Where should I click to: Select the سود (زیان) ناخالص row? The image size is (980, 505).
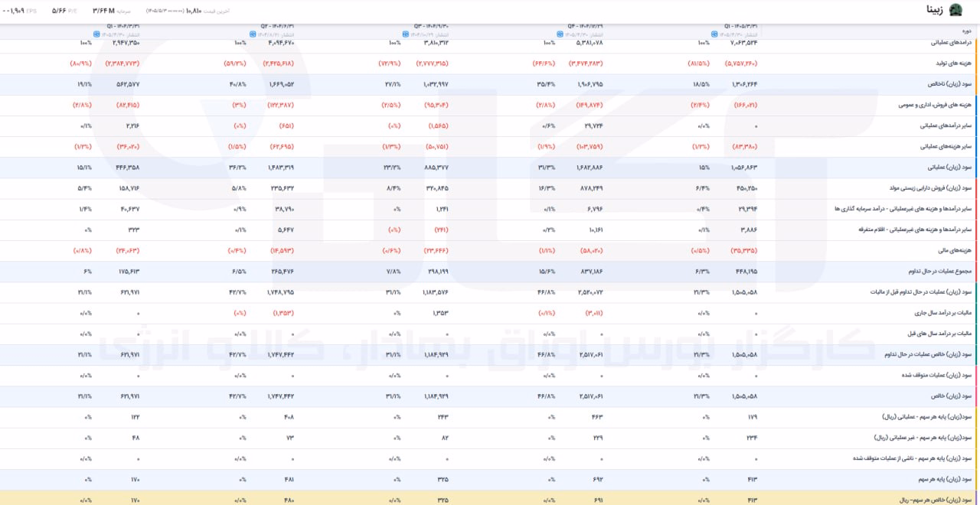[490, 84]
